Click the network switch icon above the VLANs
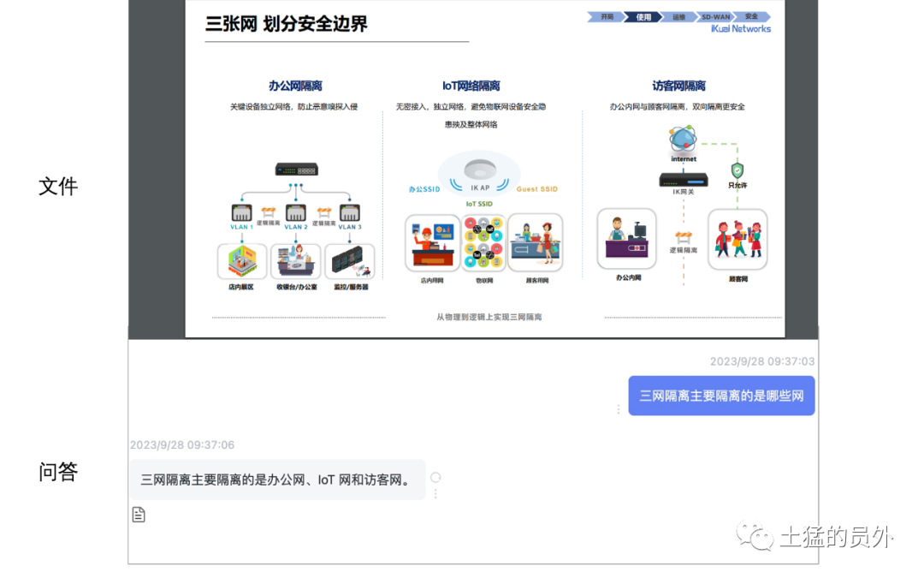This screenshot has height=578, width=924. pos(296,170)
